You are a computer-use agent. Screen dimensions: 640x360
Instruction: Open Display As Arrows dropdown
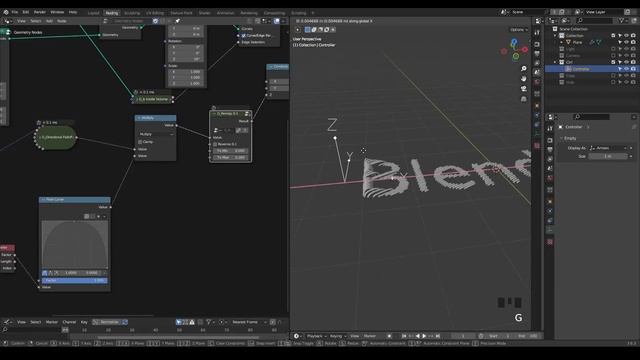(608, 148)
